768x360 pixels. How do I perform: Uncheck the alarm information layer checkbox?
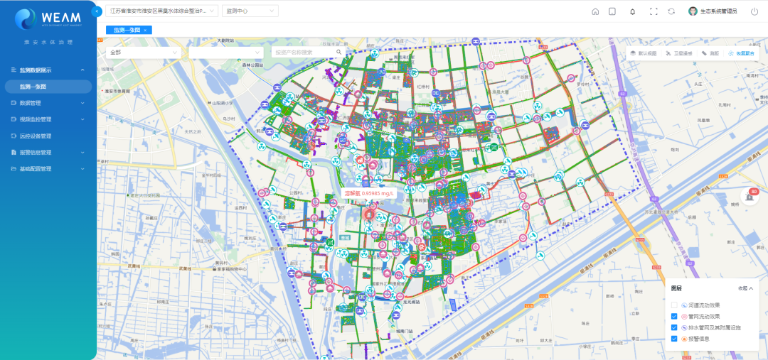674,338
